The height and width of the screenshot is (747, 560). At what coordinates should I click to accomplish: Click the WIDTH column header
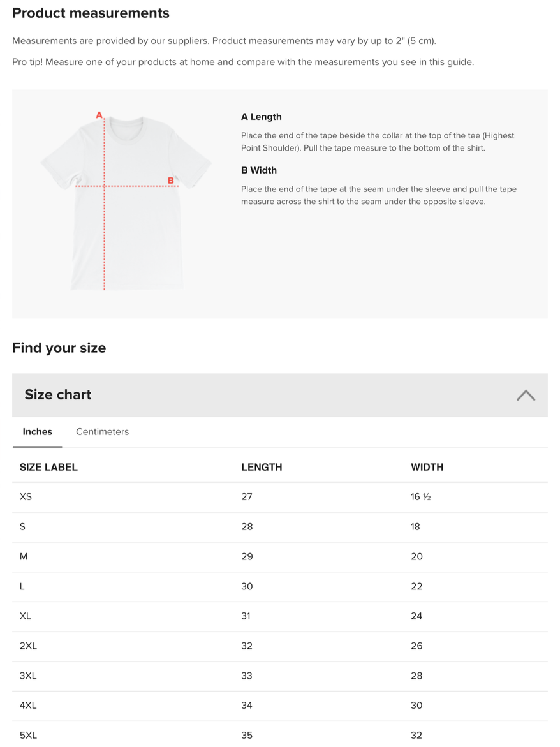[x=427, y=468]
